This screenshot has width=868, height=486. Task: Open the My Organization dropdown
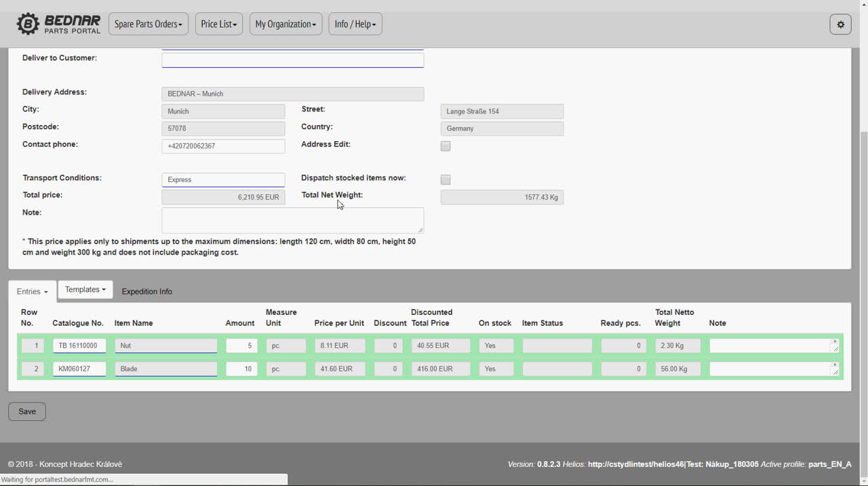[285, 24]
